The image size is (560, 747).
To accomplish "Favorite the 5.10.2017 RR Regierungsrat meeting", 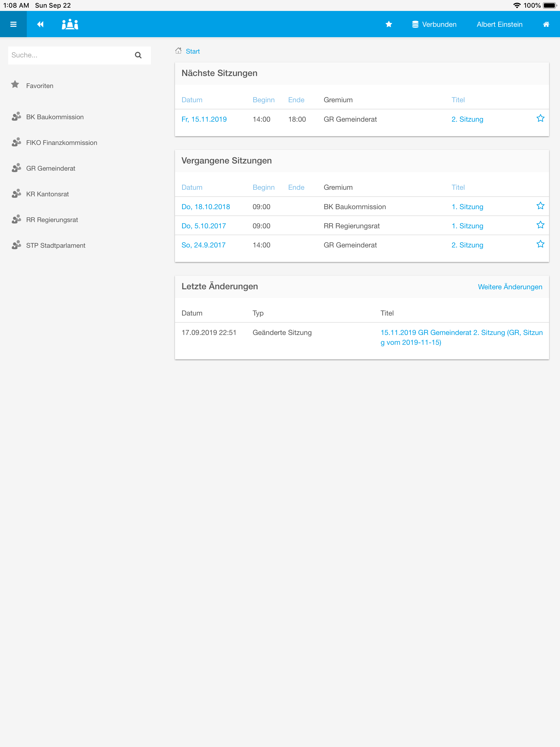I will tap(540, 225).
